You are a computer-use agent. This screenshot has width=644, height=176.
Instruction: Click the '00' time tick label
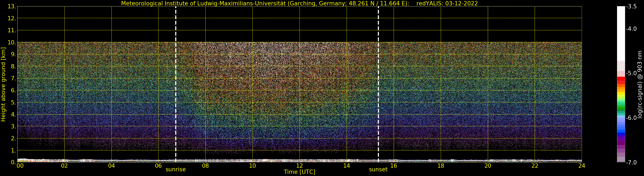click(20, 166)
